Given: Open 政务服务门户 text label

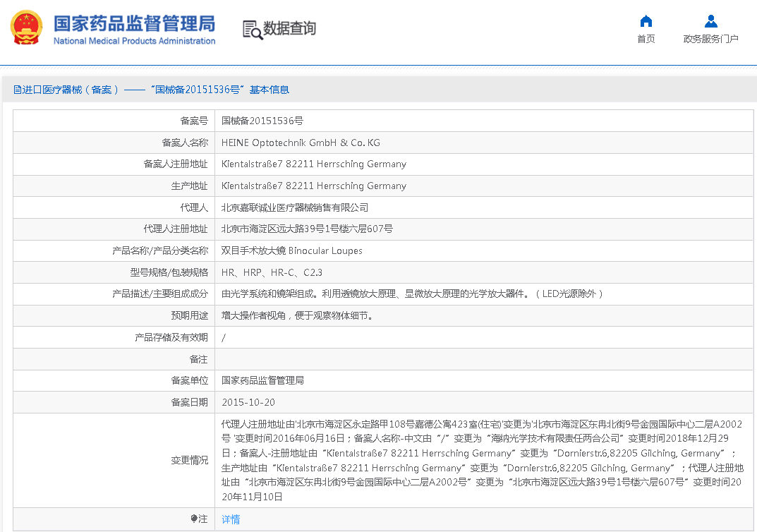Looking at the screenshot, I should pos(710,39).
